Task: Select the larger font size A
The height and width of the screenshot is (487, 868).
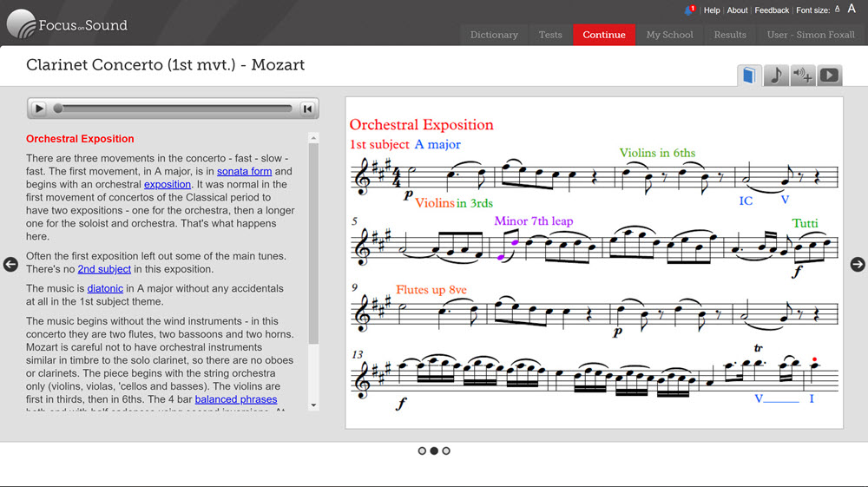Action: click(852, 9)
